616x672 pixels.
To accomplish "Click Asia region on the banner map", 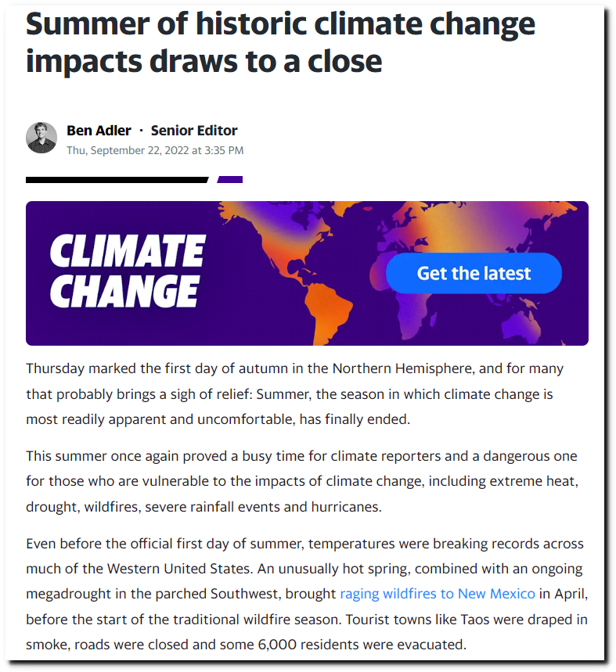I will point(493,227).
